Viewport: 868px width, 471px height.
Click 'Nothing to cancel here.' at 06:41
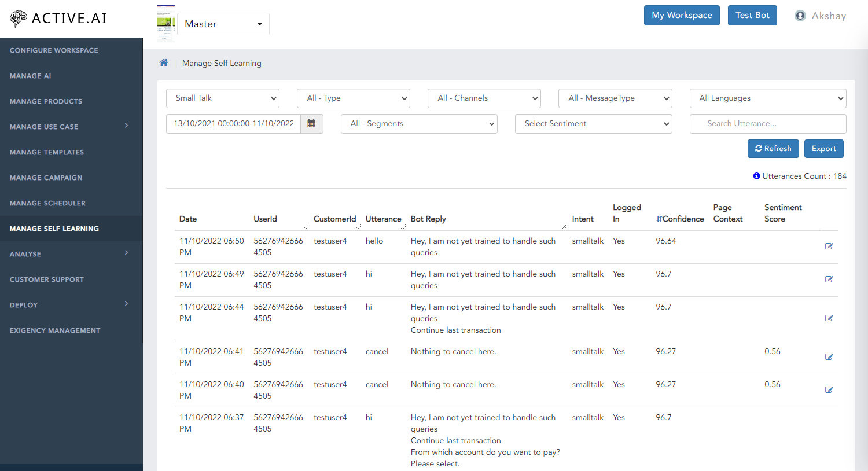pyautogui.click(x=453, y=351)
